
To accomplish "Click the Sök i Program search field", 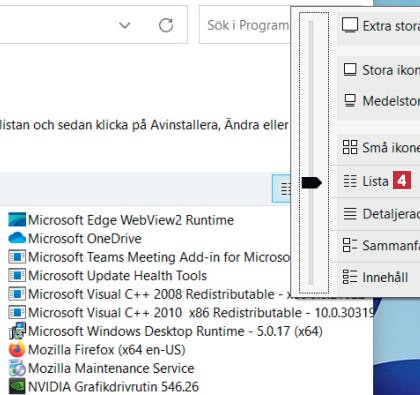I will click(x=245, y=25).
